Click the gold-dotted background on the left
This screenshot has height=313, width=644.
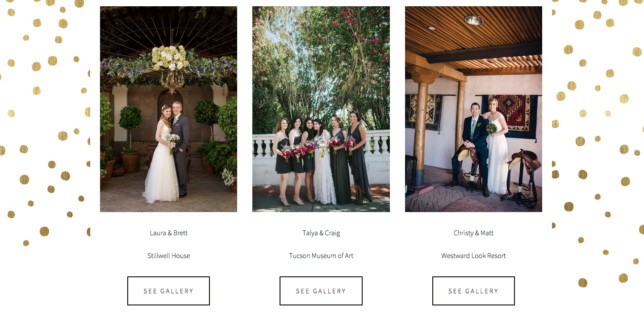pos(45,134)
